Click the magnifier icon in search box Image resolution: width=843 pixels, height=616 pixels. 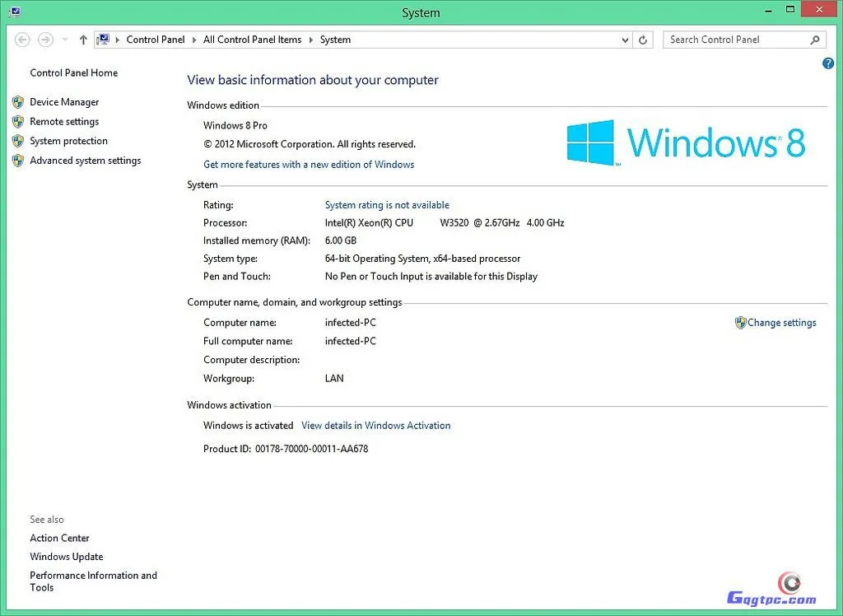pos(815,40)
